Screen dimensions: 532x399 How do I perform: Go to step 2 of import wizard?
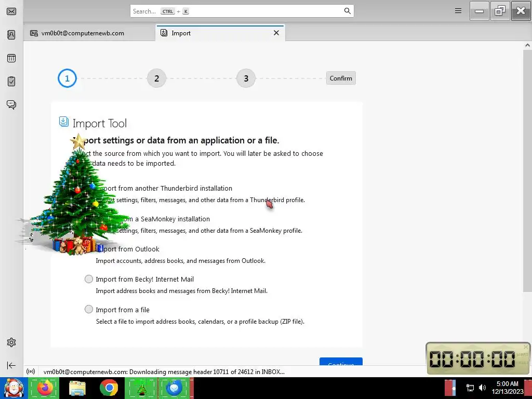click(156, 78)
